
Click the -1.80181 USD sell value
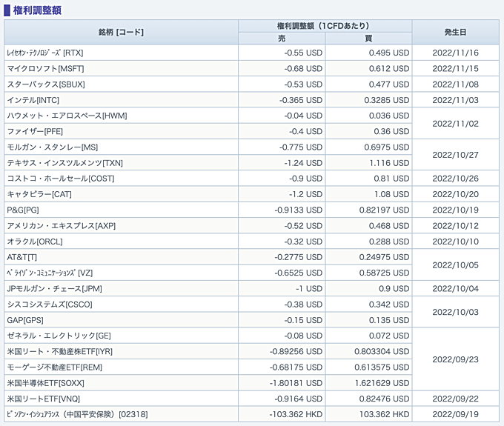click(x=296, y=383)
